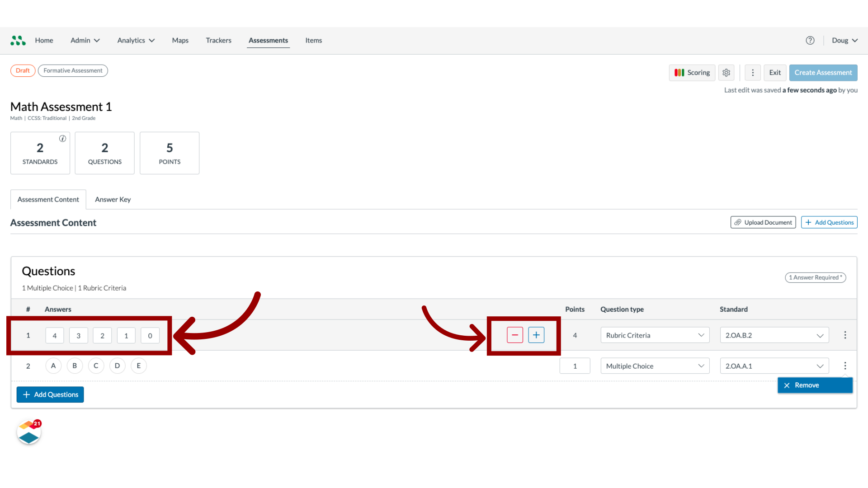Open assessment settings gear icon
This screenshot has height=488, width=868.
coord(726,73)
